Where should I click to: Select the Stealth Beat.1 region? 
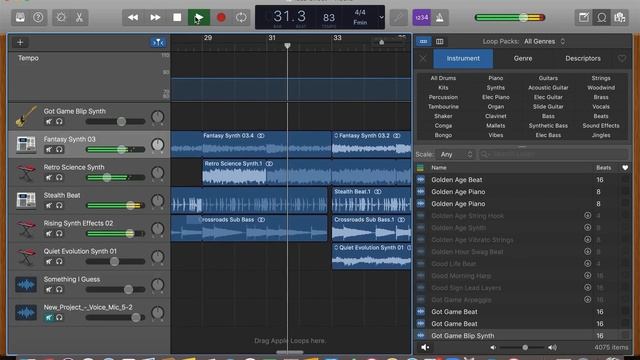point(371,200)
